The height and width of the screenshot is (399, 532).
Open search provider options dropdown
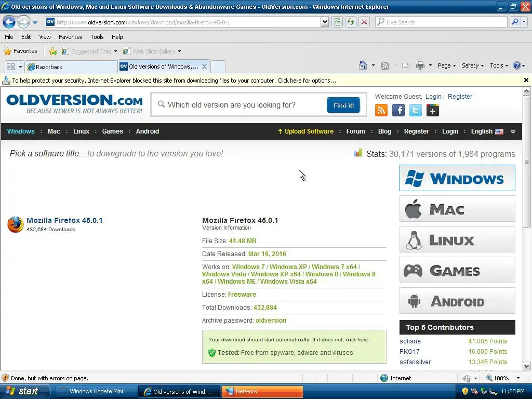(x=524, y=22)
